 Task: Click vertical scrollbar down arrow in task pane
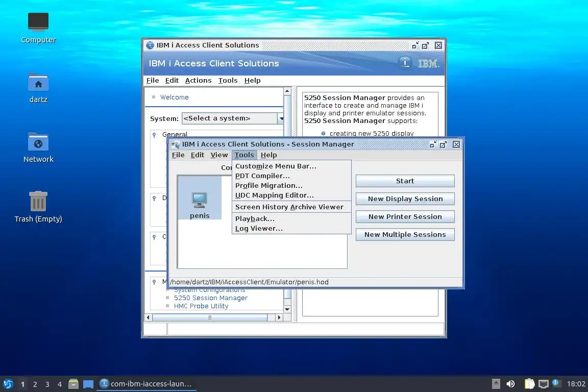click(287, 309)
